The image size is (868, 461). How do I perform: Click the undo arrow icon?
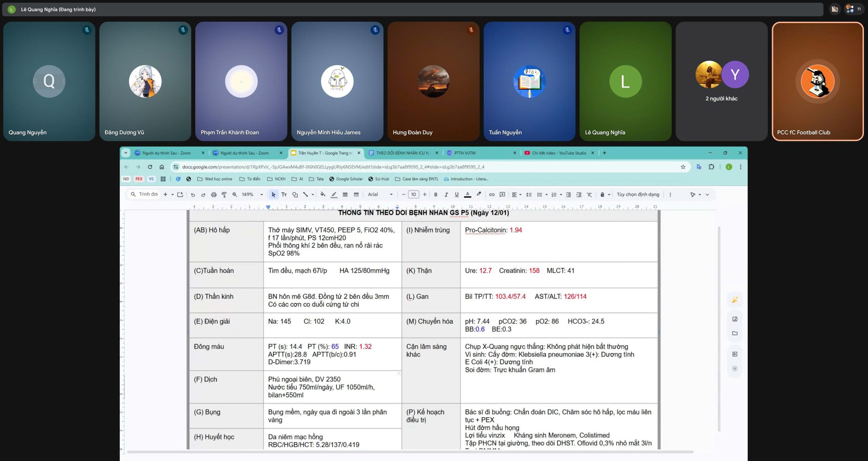coord(193,194)
